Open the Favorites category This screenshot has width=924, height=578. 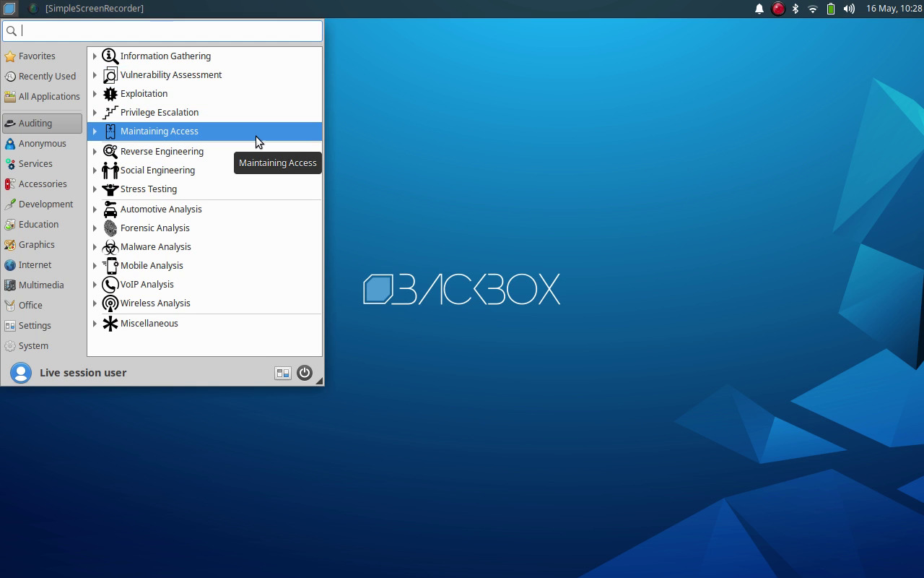point(37,56)
